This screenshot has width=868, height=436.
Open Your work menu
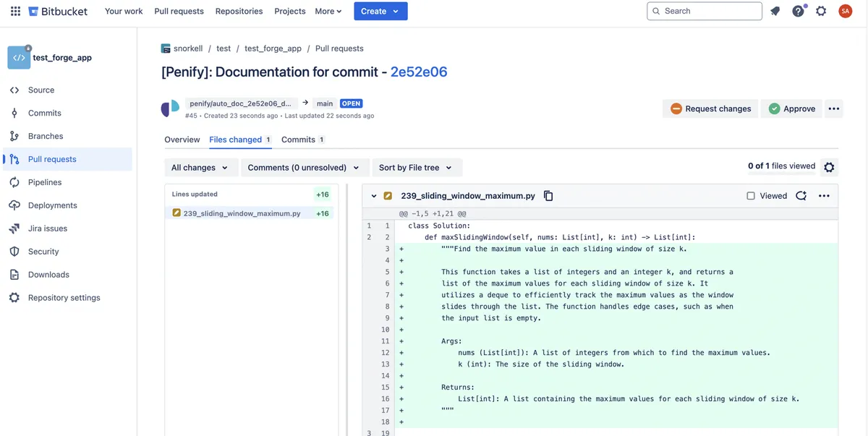pyautogui.click(x=124, y=12)
